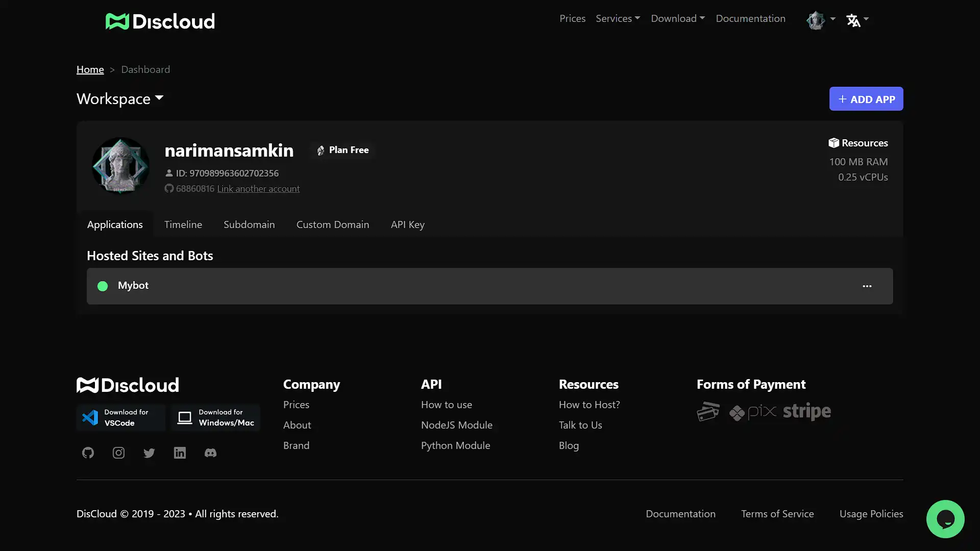Screen dimensions: 980x551
Task: Open the How to use API link
Action: pyautogui.click(x=447, y=405)
